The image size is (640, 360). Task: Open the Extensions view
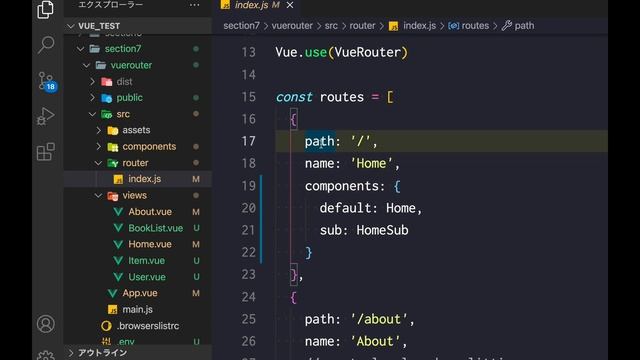point(46,151)
